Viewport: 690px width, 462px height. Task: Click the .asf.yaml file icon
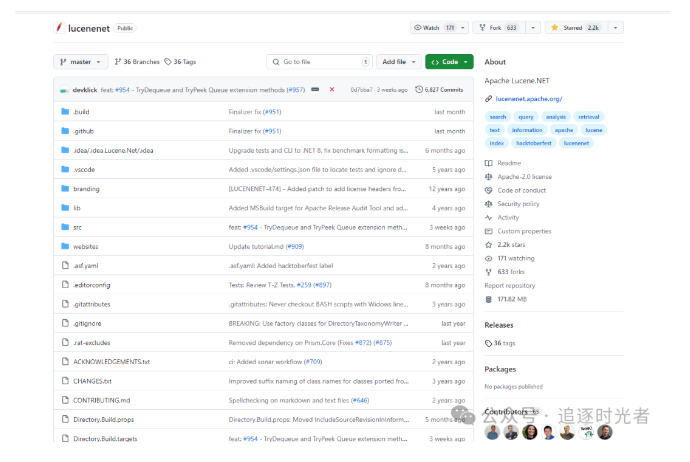(x=65, y=265)
